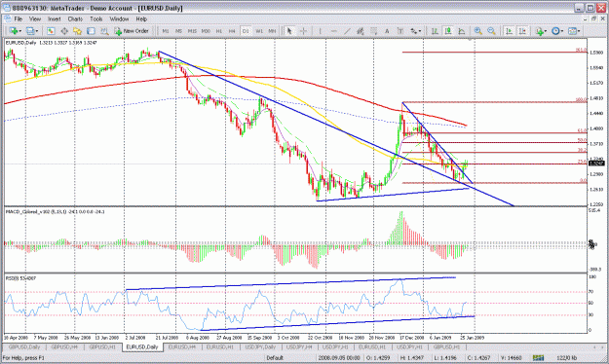609x364 pixels.
Task: Expand the Templates dropdown arrow
Action: coord(579,31)
